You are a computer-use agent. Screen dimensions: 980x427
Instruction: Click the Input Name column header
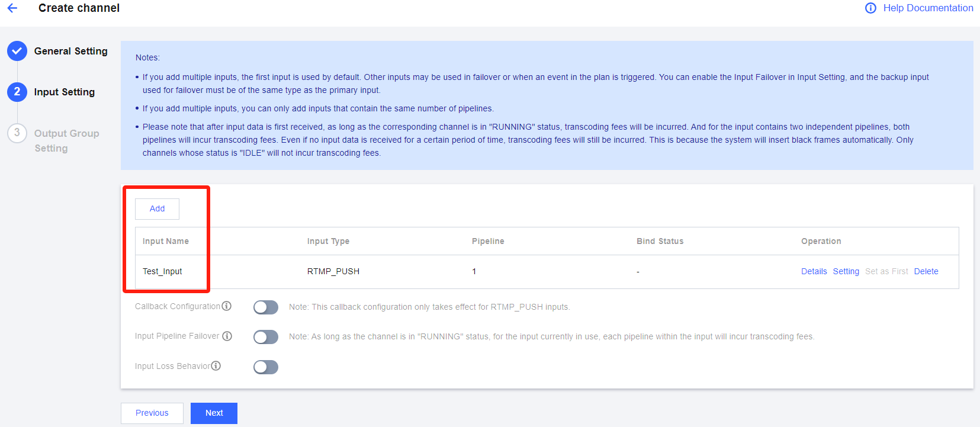[166, 241]
